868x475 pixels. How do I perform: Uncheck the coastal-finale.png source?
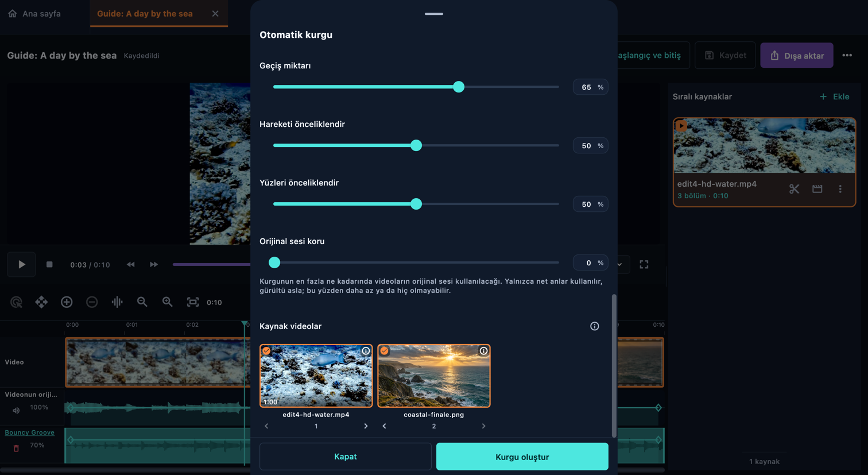click(384, 351)
